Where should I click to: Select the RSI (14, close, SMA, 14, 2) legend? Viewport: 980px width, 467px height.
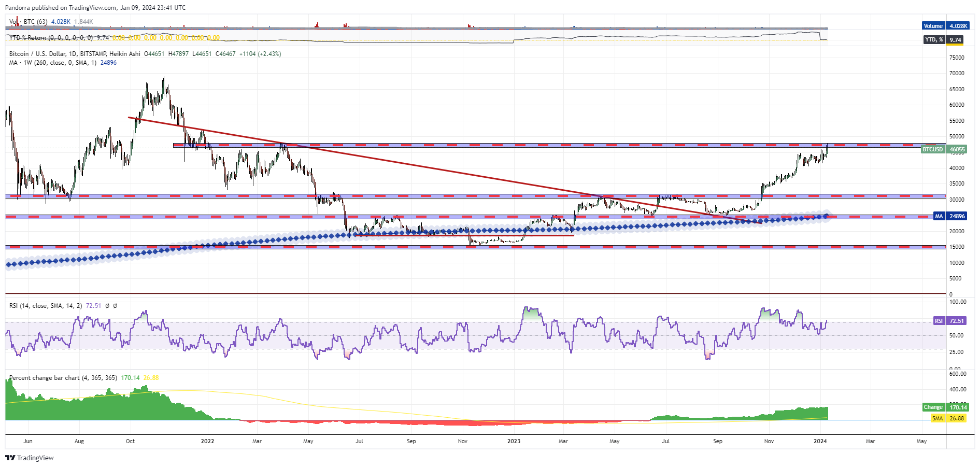click(x=46, y=306)
